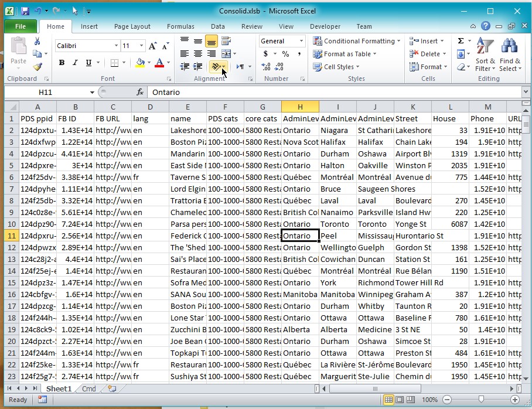Toggle Middle Align for cells
The width and height of the screenshot is (532, 409).
(x=198, y=41)
